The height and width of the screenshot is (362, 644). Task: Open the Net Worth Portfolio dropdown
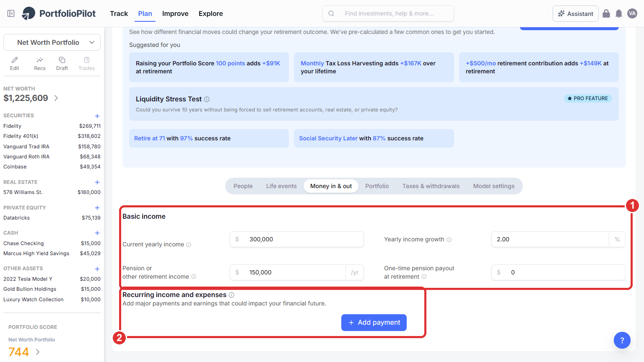52,42
